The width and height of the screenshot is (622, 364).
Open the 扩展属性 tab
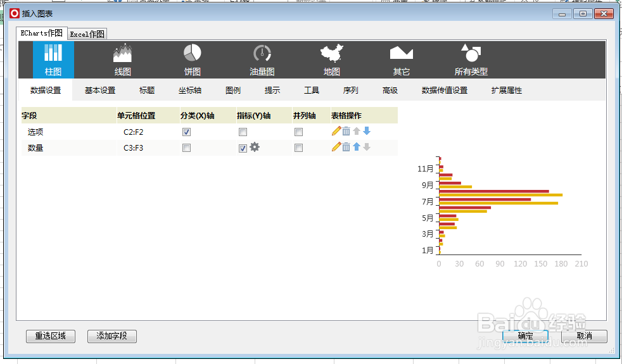tap(507, 91)
